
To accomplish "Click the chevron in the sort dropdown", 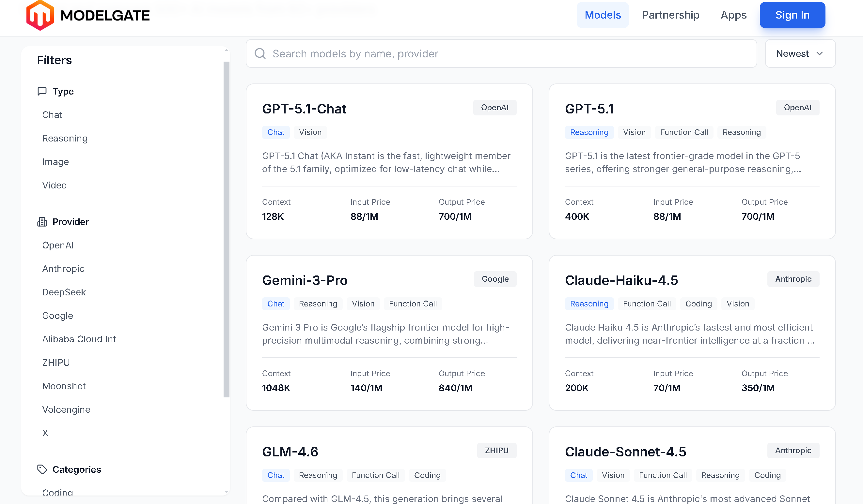I will (x=820, y=53).
